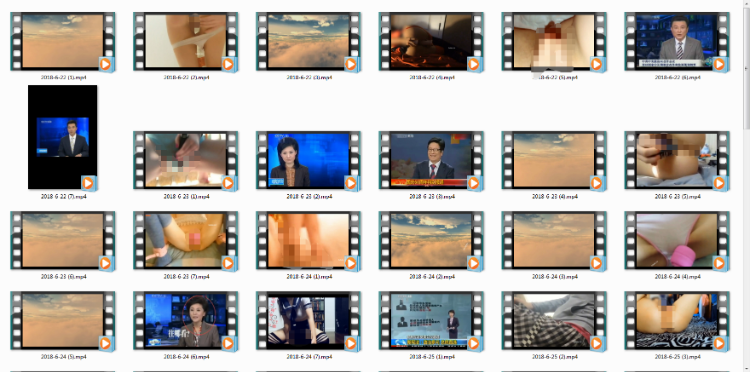Click the play badge on 2018-6-23 (6).mp4

pyautogui.click(x=105, y=263)
